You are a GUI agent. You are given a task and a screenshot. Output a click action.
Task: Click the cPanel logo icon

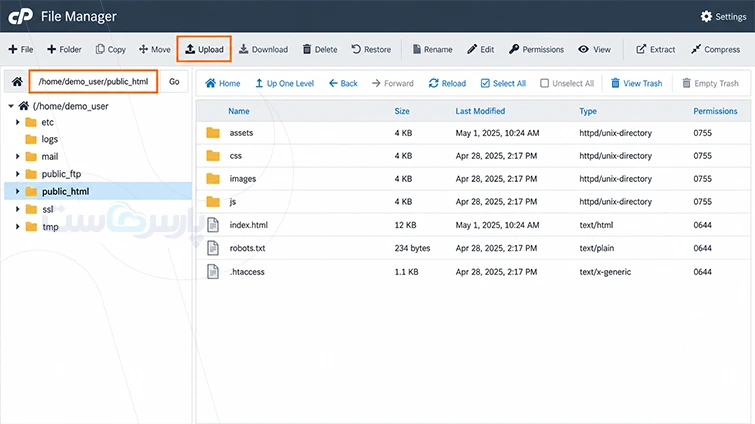tap(21, 16)
